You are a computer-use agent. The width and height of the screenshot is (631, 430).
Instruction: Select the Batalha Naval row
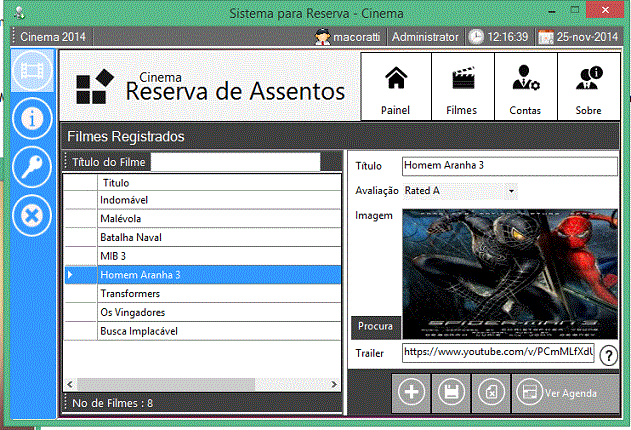point(202,237)
